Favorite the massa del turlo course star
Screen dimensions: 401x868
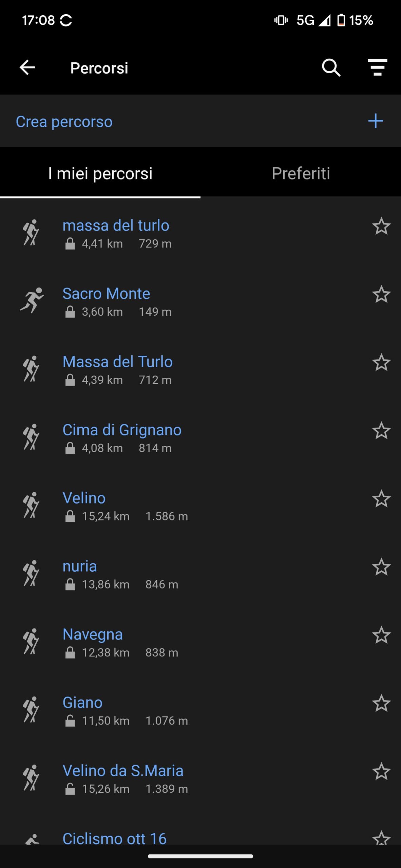[381, 226]
